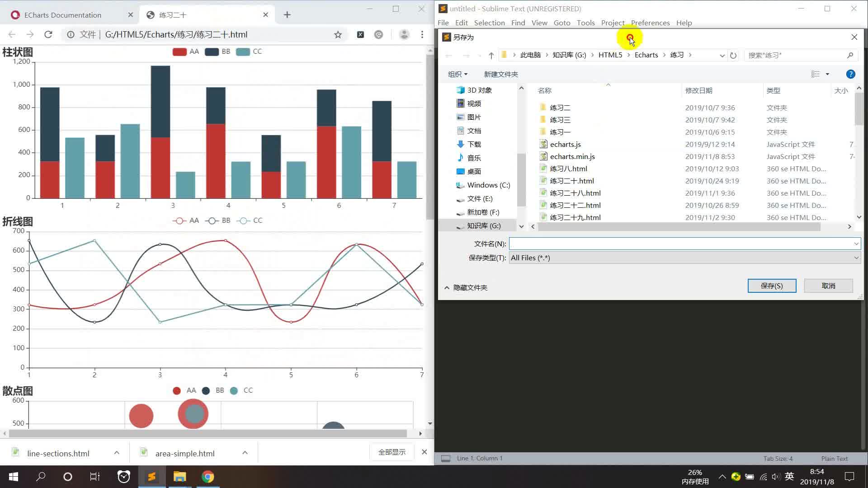Image resolution: width=868 pixels, height=488 pixels.
Task: Click the Chrome taskbar icon
Action: (x=208, y=477)
